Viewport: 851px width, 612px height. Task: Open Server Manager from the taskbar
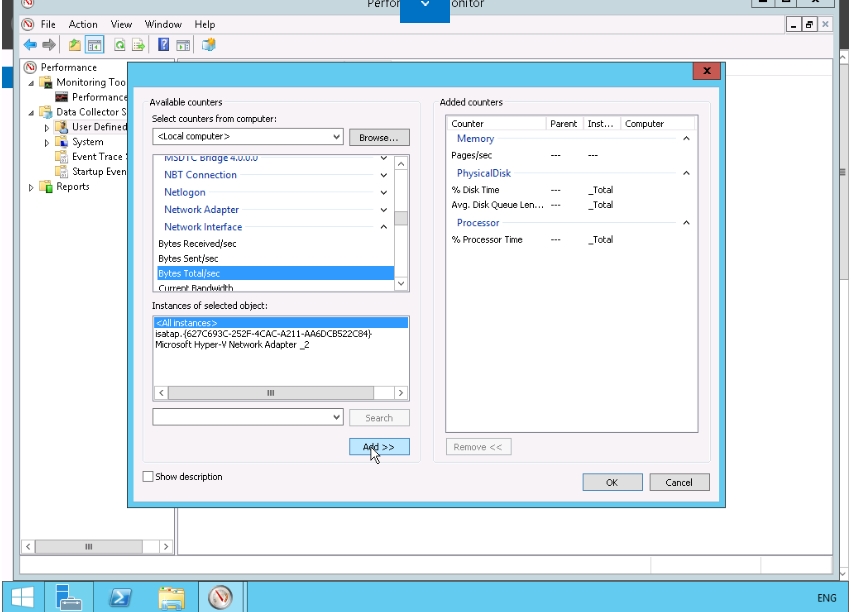[68, 597]
